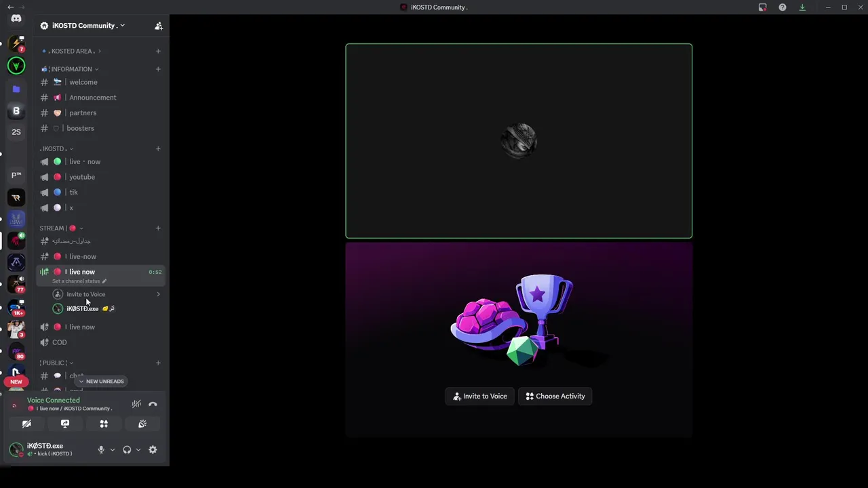Screen dimensions: 868x488
Task: Open the server icon with 80 badge
Action: click(x=16, y=351)
